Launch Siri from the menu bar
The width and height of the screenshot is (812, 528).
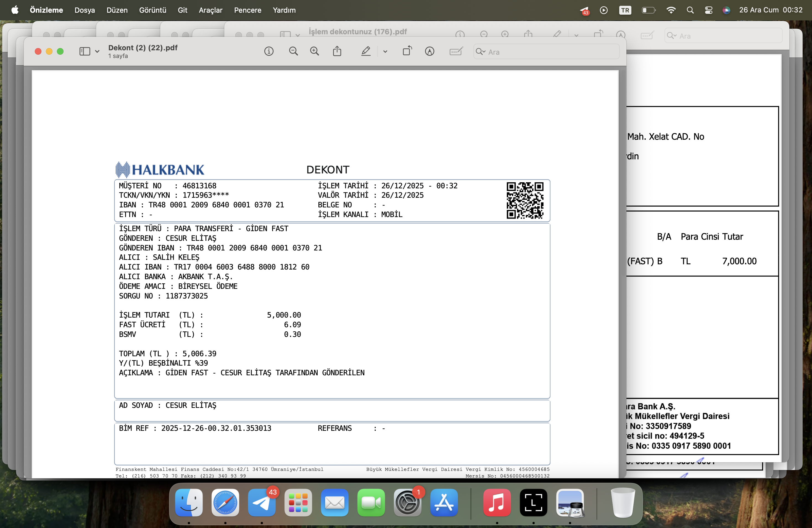point(726,10)
